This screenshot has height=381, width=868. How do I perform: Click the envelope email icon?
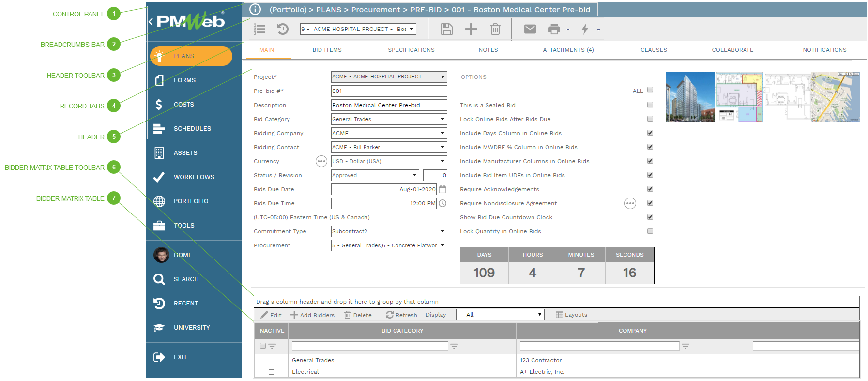pos(530,30)
